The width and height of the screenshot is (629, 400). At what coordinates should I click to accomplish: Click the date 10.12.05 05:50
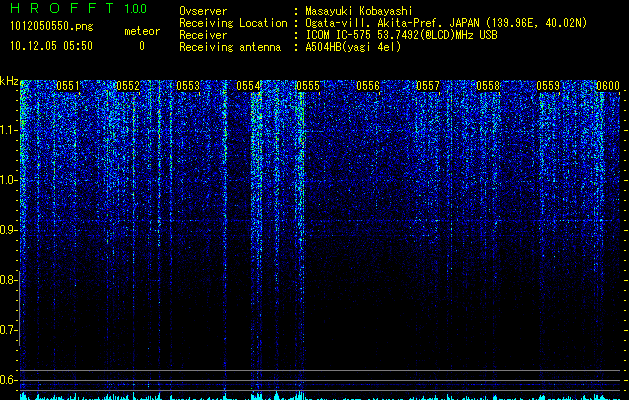(x=51, y=46)
